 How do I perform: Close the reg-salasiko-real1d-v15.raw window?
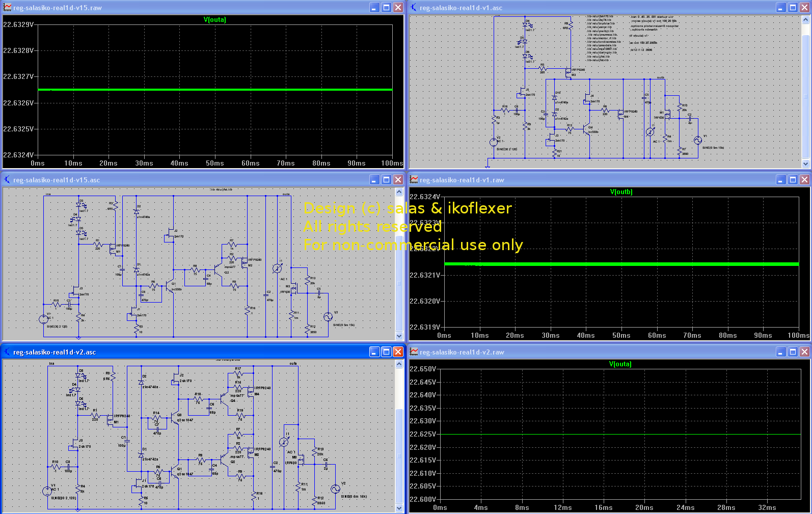coord(398,8)
